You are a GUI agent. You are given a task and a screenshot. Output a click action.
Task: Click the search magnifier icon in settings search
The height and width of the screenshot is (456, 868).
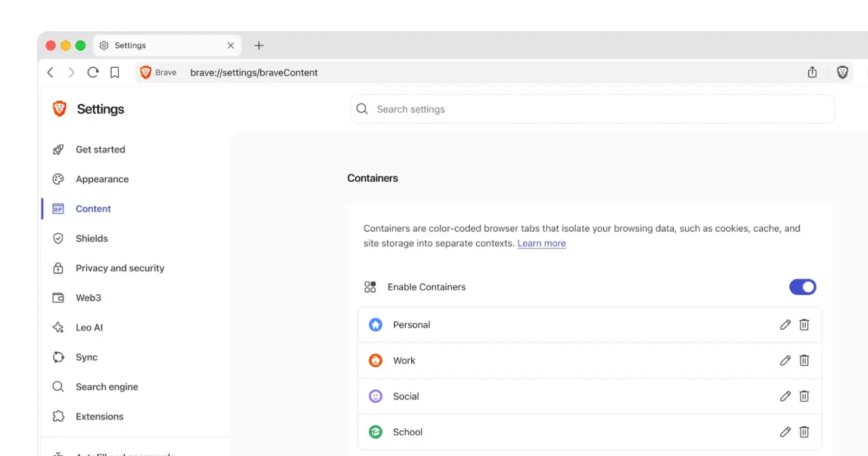click(362, 109)
